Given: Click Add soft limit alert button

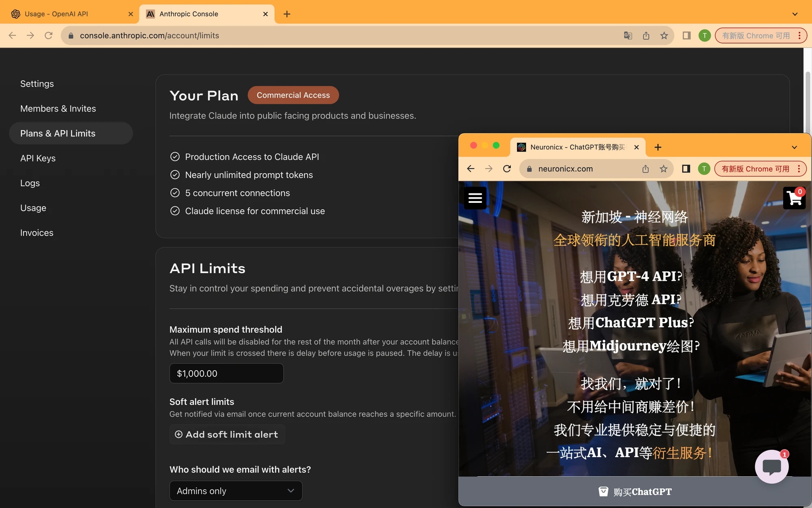Looking at the screenshot, I should [227, 434].
